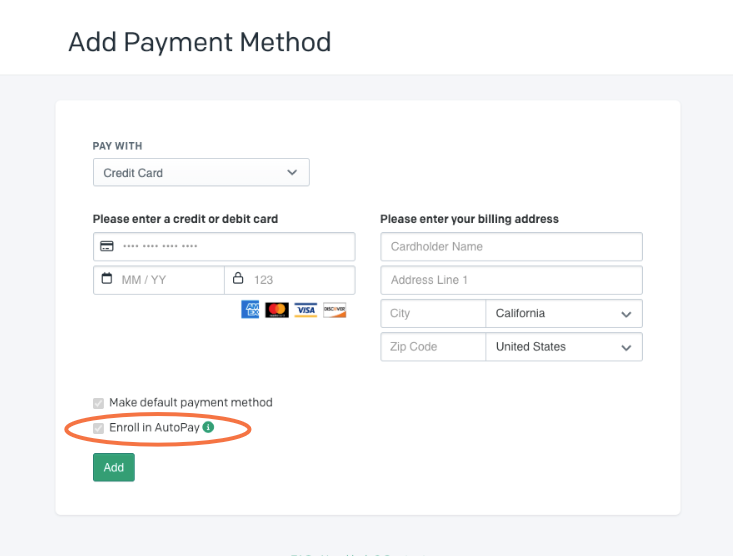This screenshot has height=556, width=733.
Task: Click the credit card icon in card number field
Action: coord(106,247)
